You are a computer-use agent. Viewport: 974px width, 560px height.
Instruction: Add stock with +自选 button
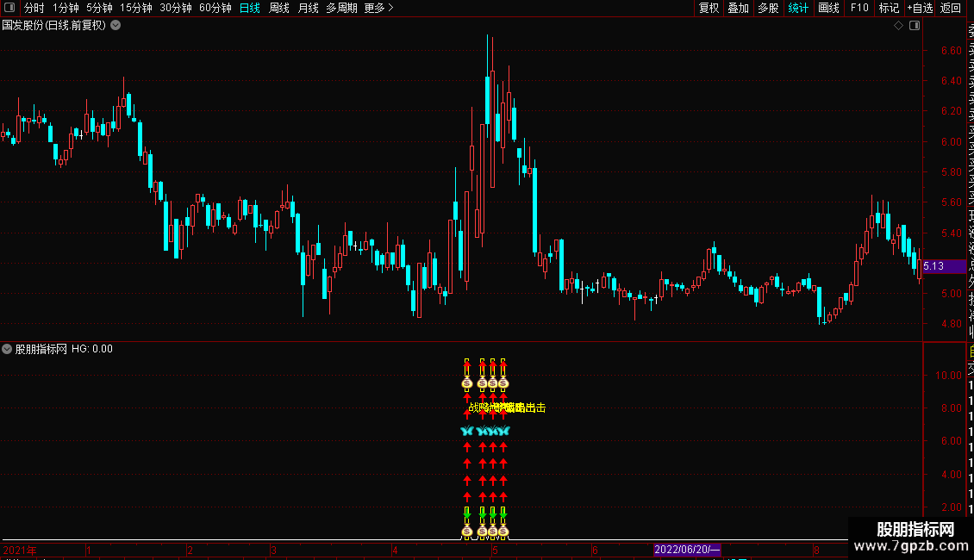pyautogui.click(x=920, y=8)
